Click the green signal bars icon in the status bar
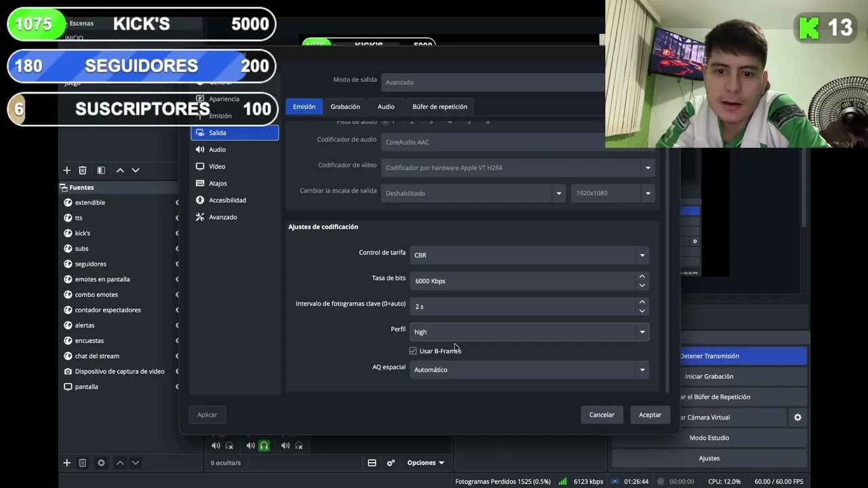Screen dimensions: 868x488 (x=563, y=482)
